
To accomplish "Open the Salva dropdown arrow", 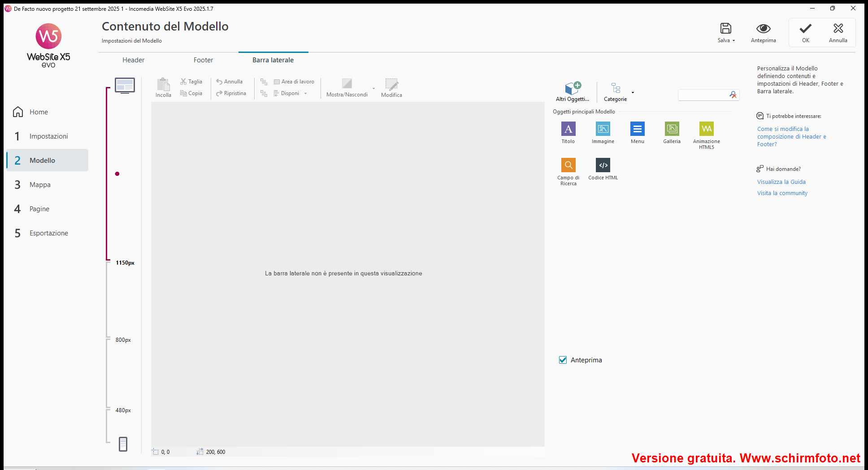I will [733, 41].
